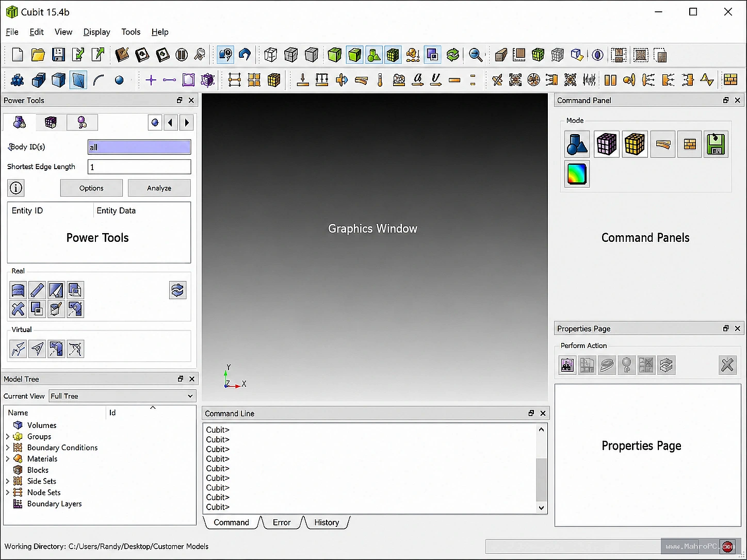Open the Display menu
Viewport: 747px width, 560px height.
[x=96, y=32]
